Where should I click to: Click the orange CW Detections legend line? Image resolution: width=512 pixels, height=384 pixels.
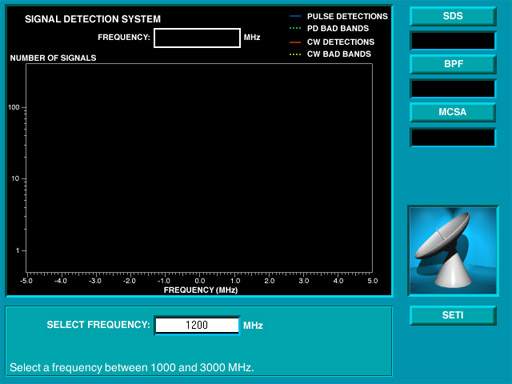pos(295,42)
